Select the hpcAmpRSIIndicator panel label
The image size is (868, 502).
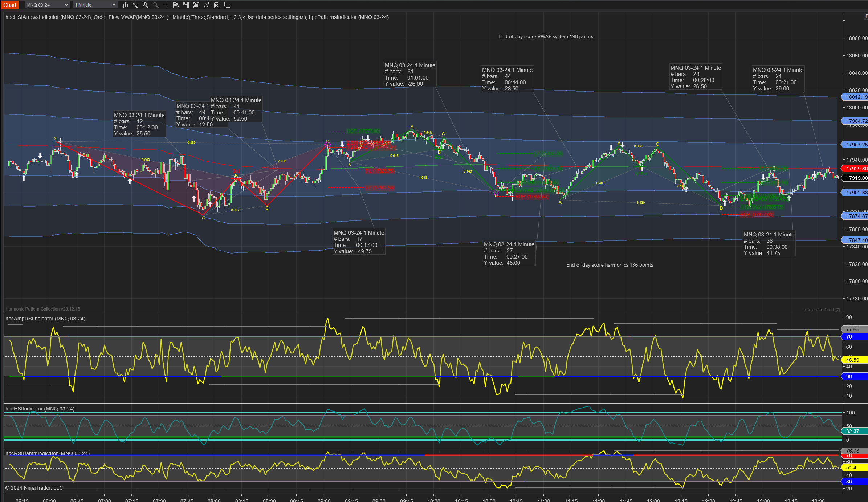45,319
